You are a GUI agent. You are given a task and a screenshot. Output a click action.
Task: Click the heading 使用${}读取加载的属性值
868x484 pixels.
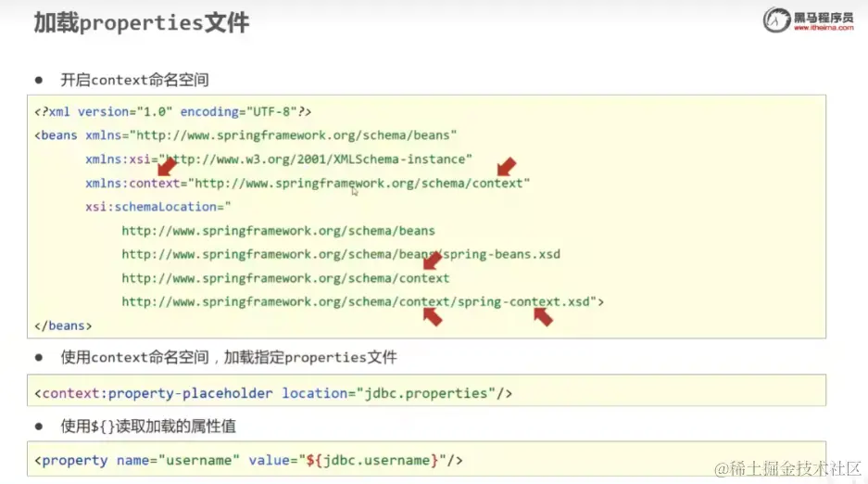[x=148, y=426]
